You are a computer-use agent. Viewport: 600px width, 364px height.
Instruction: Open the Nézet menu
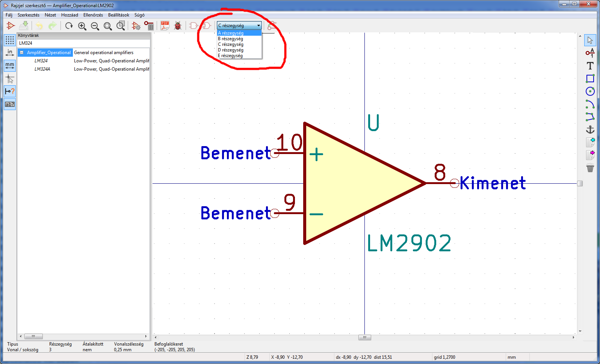point(50,15)
